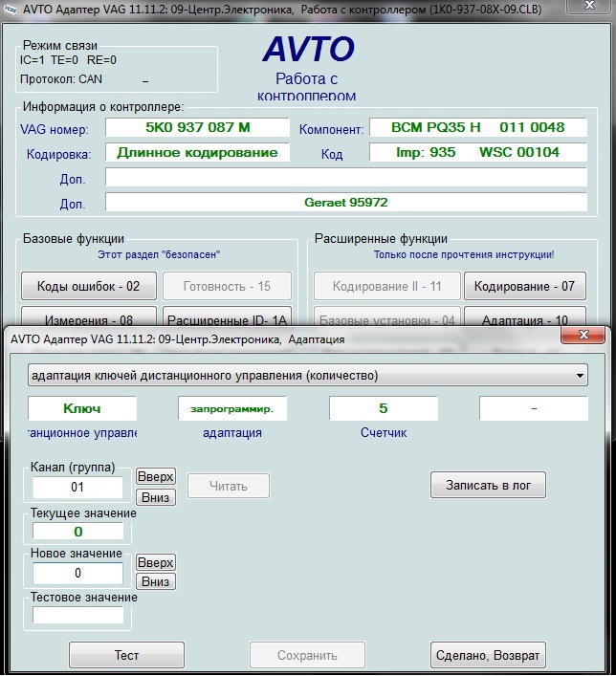Click Этот раздел "безопасен" note
Viewport: 616px width, 676px height.
point(159,254)
